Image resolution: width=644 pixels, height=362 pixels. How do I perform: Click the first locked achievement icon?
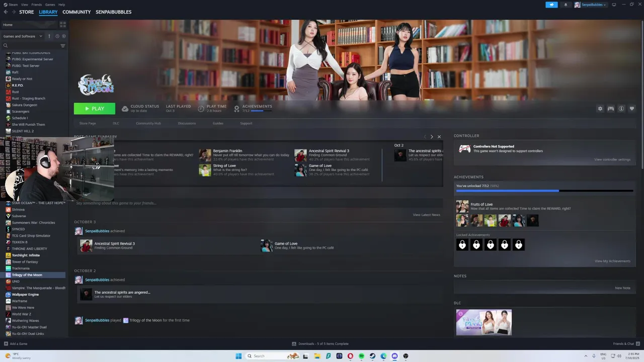462,245
